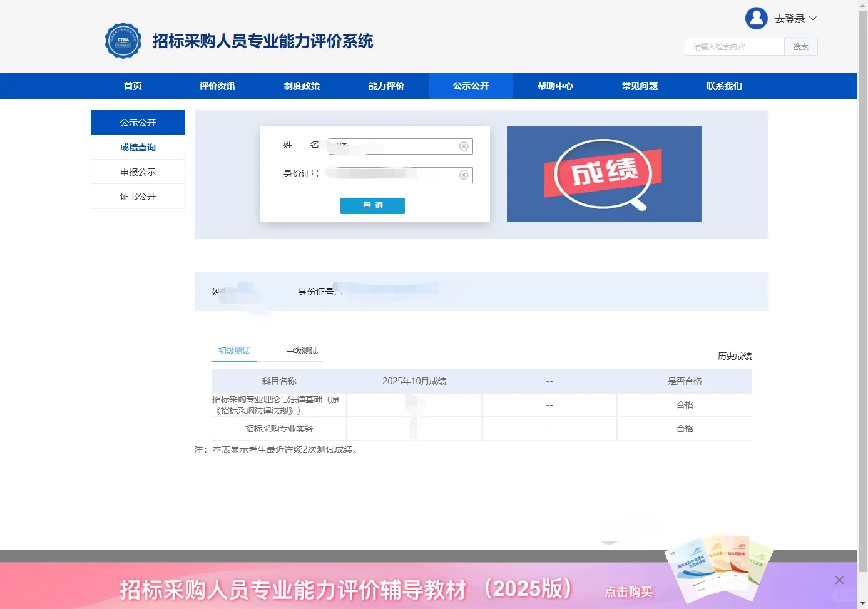Select 申报公示 in the sidebar
The height and width of the screenshot is (609, 868).
point(138,171)
